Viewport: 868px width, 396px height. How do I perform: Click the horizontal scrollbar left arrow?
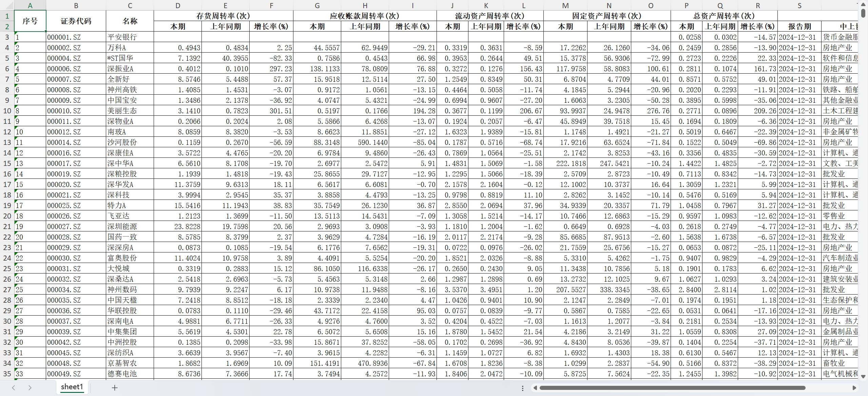coord(535,388)
